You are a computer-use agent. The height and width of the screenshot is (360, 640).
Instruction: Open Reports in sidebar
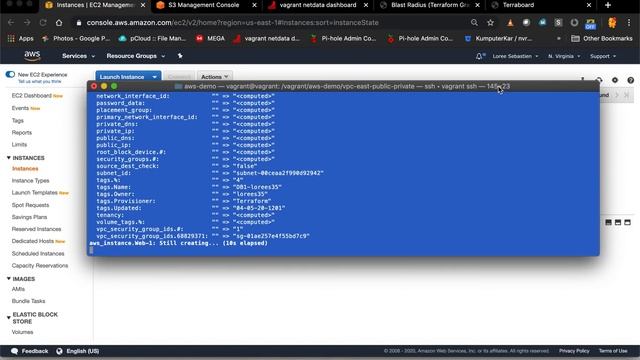(22, 133)
